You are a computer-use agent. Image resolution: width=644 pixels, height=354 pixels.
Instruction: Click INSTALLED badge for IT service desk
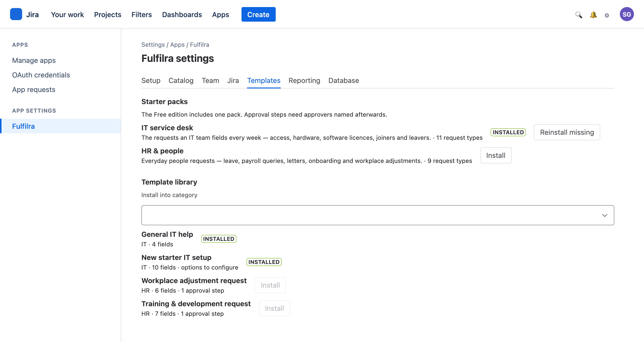(508, 132)
